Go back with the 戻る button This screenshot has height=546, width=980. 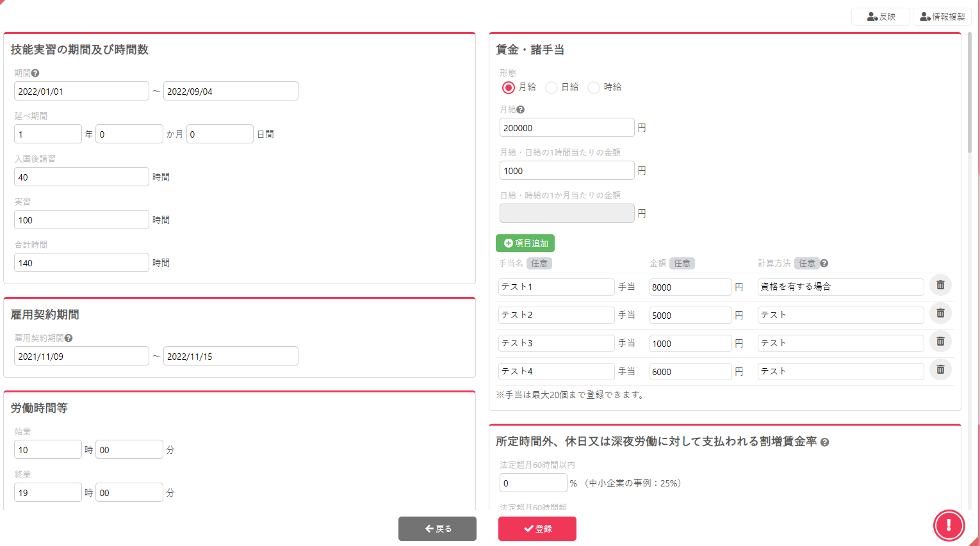click(437, 529)
